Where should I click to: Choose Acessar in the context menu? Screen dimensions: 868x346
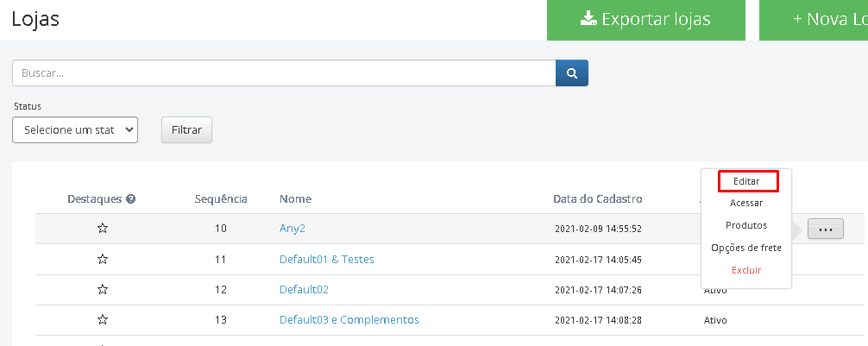746,203
